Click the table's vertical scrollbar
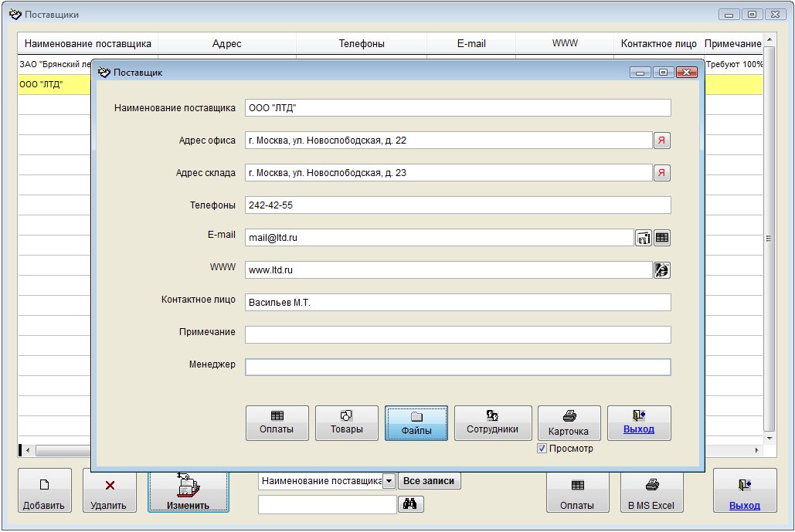 (x=768, y=239)
